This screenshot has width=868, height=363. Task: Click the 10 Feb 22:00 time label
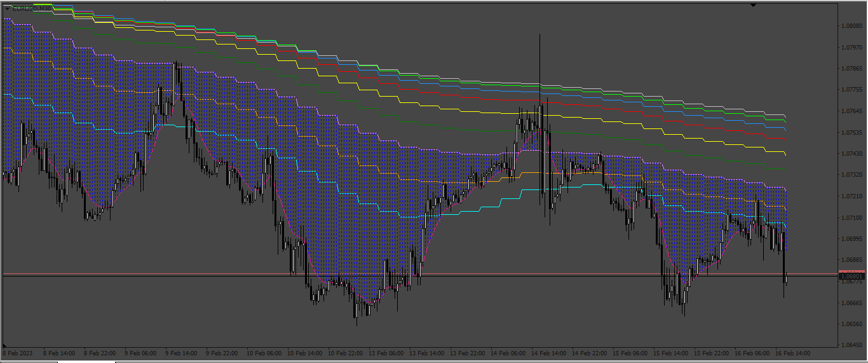[346, 352]
